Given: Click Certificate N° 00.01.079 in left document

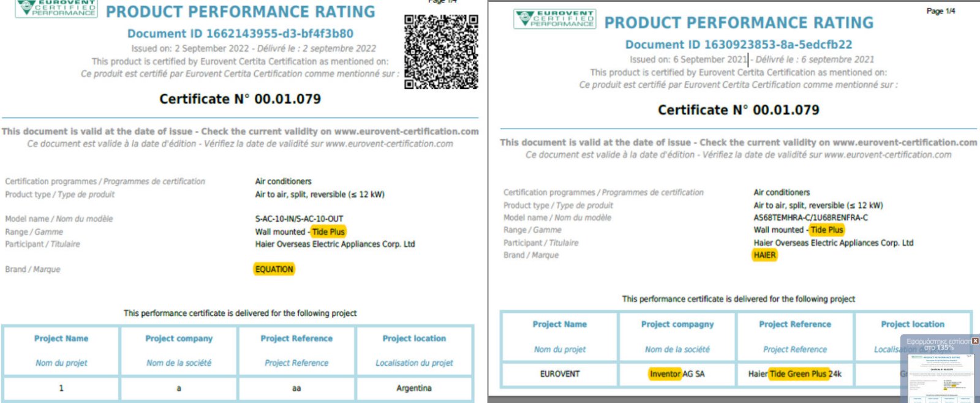Looking at the screenshot, I should [240, 99].
